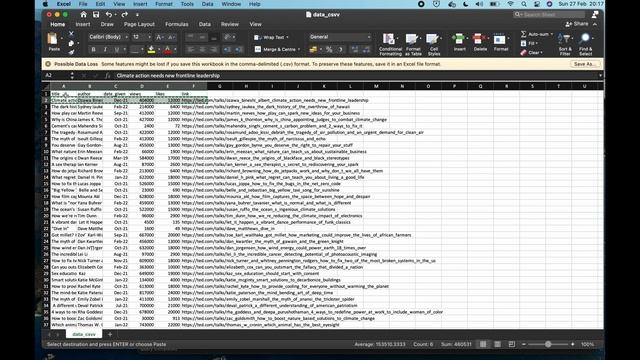The height and width of the screenshot is (360, 640).
Task: Open the General number format dropdown
Action: tap(369, 37)
